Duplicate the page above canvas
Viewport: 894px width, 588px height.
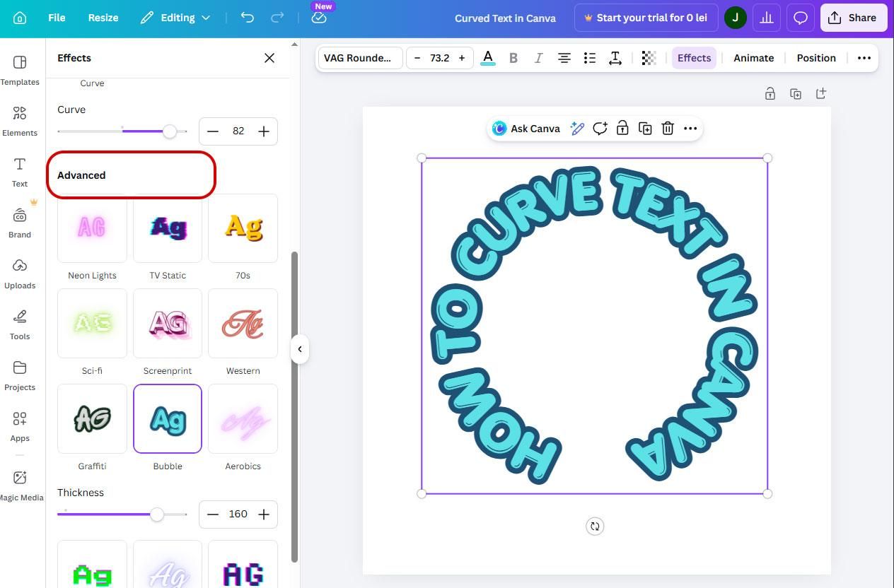click(x=795, y=93)
